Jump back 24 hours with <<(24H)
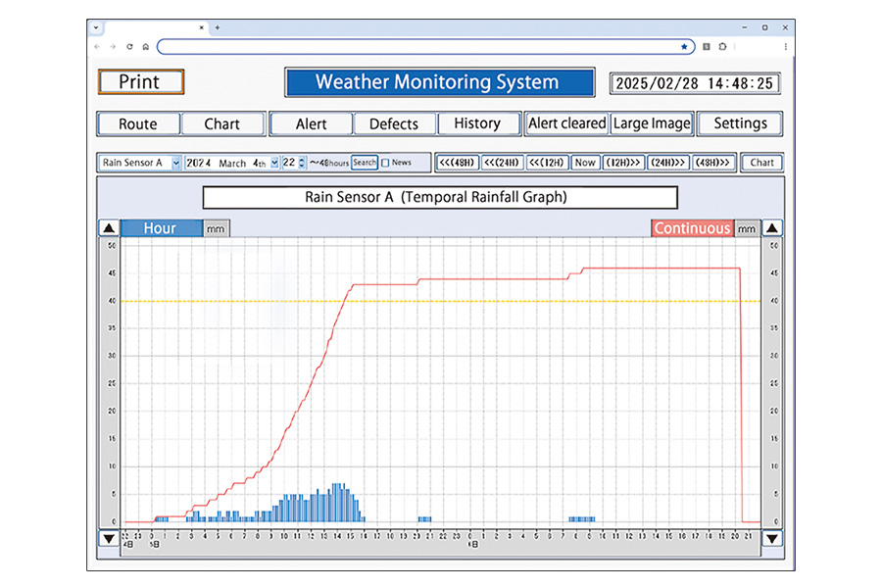This screenshot has height=588, width=882. (x=502, y=163)
